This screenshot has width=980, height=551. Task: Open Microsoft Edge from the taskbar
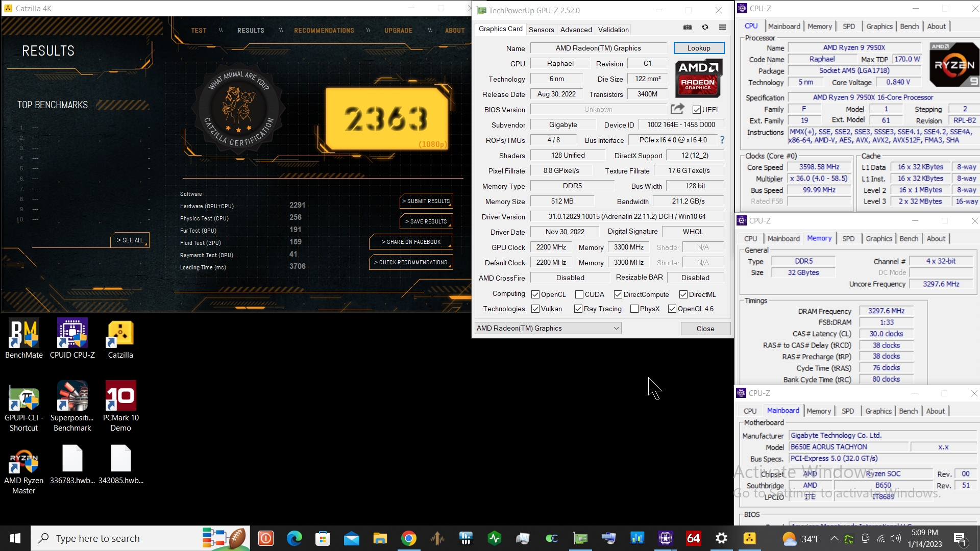click(295, 538)
